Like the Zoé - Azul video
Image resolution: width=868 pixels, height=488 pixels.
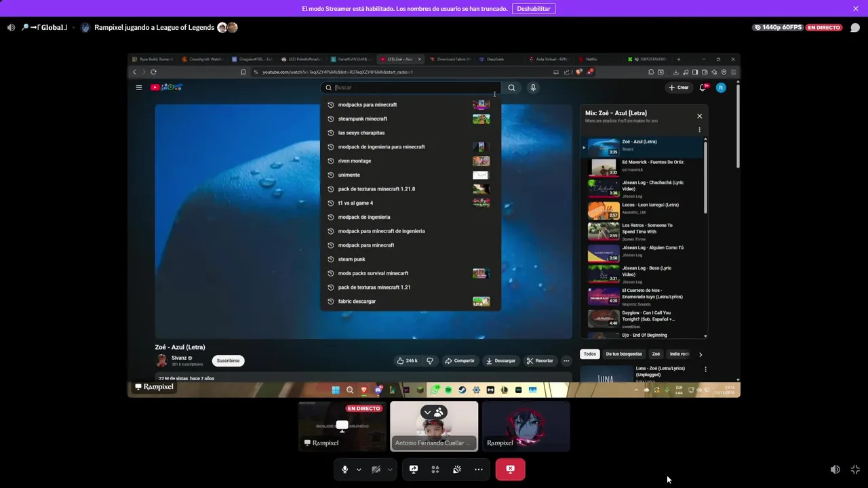(x=407, y=361)
